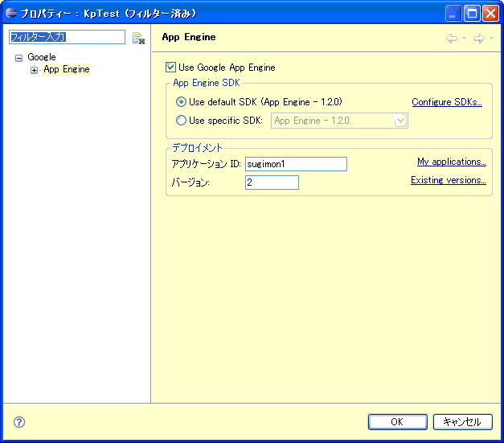Click the フィルター入力 filter text field
Screen dimensions: 504x443
[x=67, y=37]
